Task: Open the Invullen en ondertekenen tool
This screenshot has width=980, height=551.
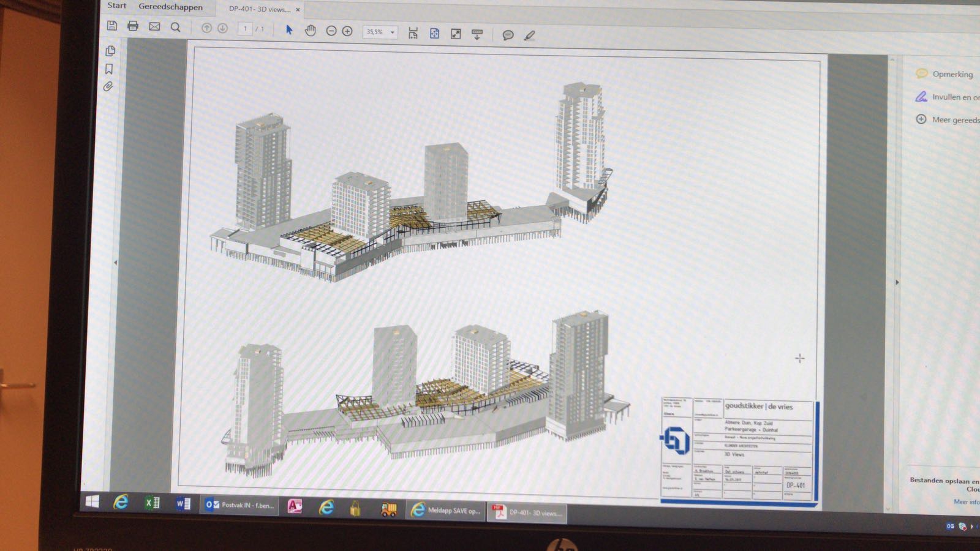Action: 948,97
